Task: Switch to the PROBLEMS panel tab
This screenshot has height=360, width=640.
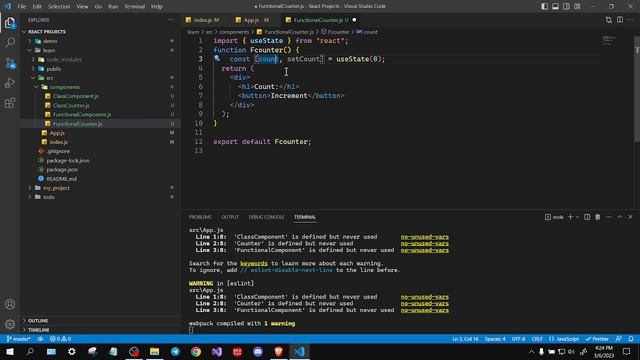Action: tap(200, 217)
